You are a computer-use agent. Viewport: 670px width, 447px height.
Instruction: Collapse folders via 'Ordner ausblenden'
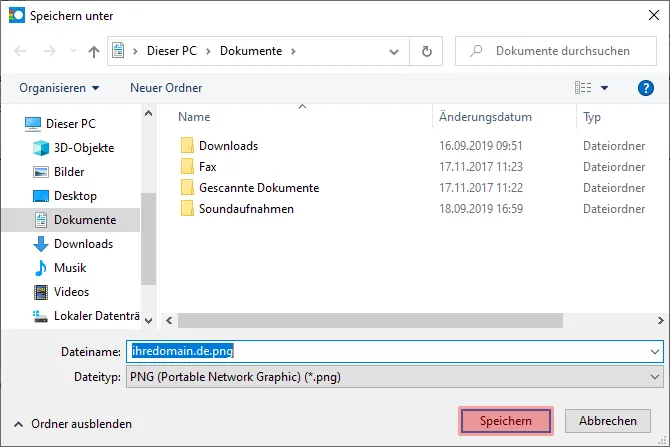(x=73, y=424)
